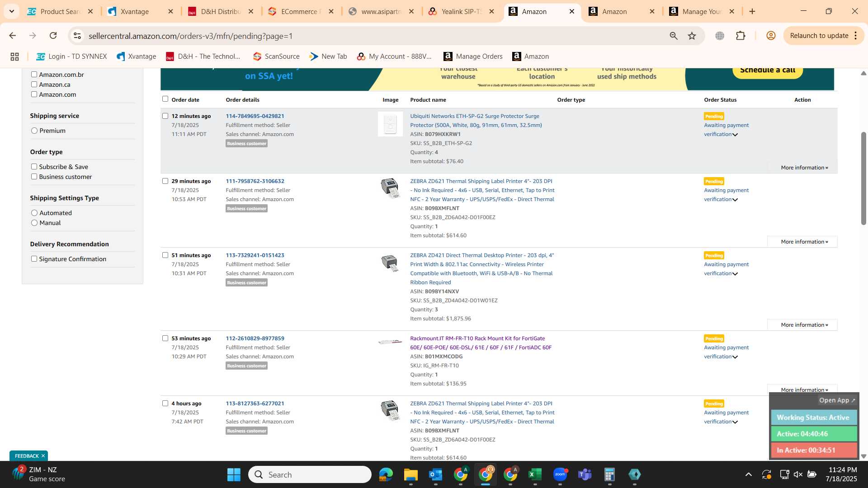Launch Microsoft Edge from taskbar

click(x=386, y=474)
